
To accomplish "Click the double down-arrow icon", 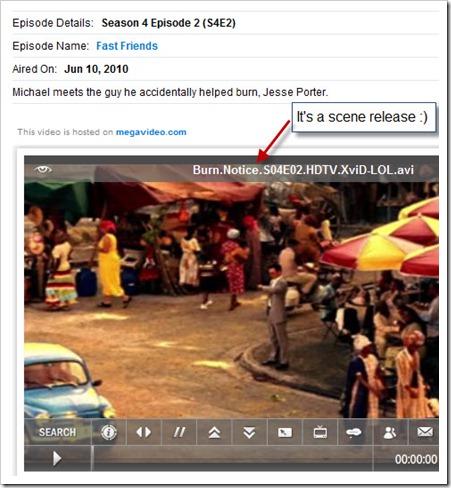I will [x=249, y=432].
